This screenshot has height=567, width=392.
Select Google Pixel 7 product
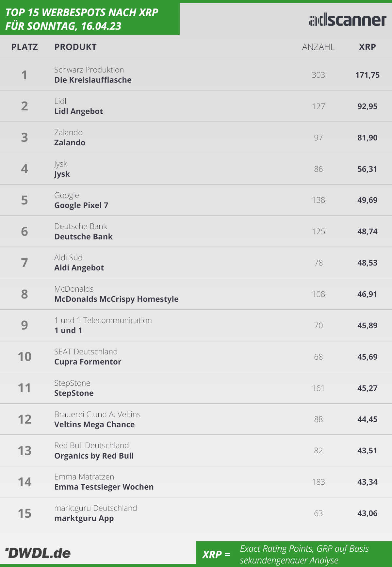pos(81,205)
